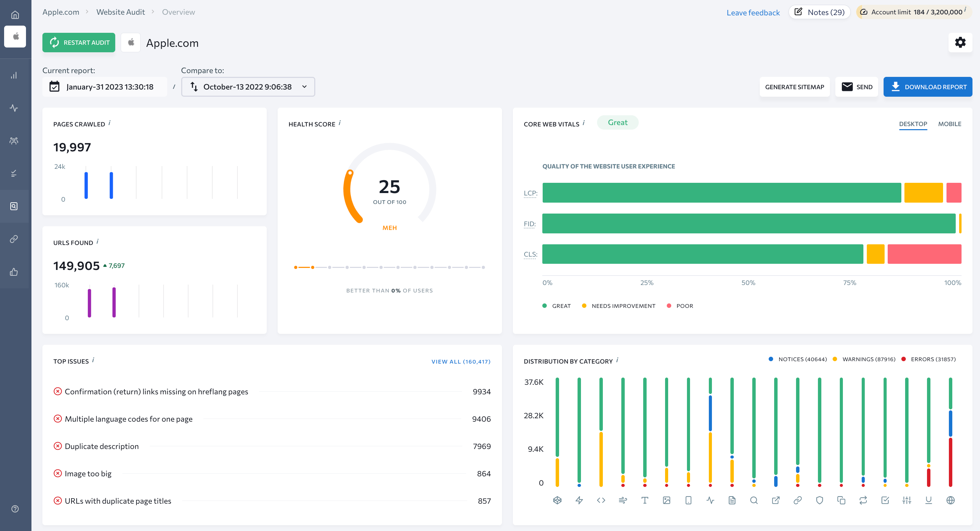Switch to the MOBILE vitals tab
Screen dimensions: 980x531
pyautogui.click(x=949, y=124)
